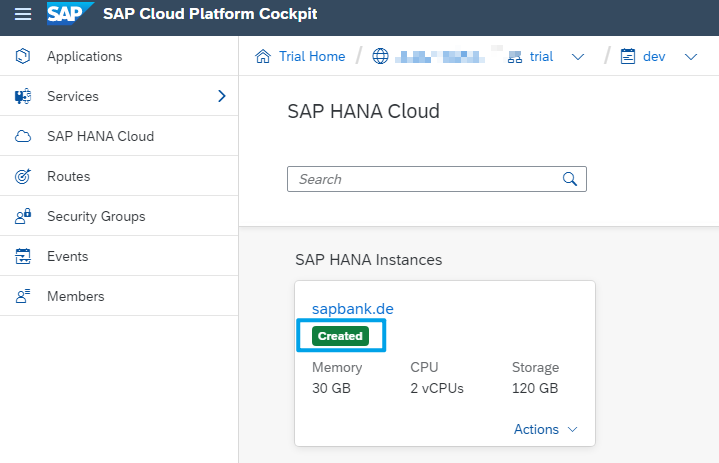Click the Security Groups lock icon
This screenshot has height=463, width=719.
(23, 216)
